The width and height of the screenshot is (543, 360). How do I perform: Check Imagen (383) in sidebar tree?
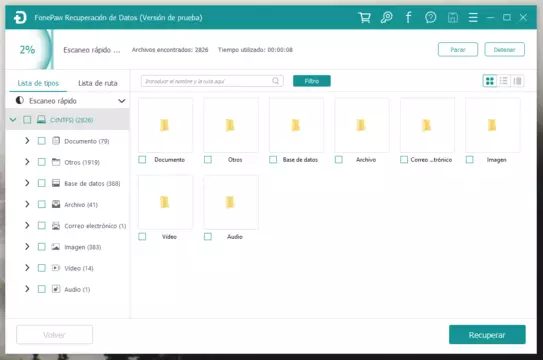pyautogui.click(x=42, y=247)
